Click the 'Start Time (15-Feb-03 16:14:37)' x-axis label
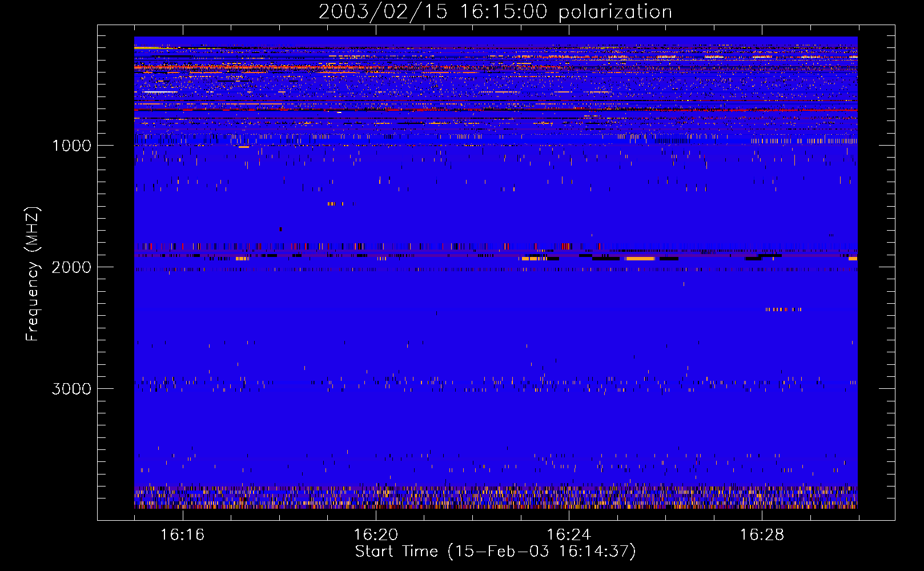The width and height of the screenshot is (924, 571). [495, 552]
